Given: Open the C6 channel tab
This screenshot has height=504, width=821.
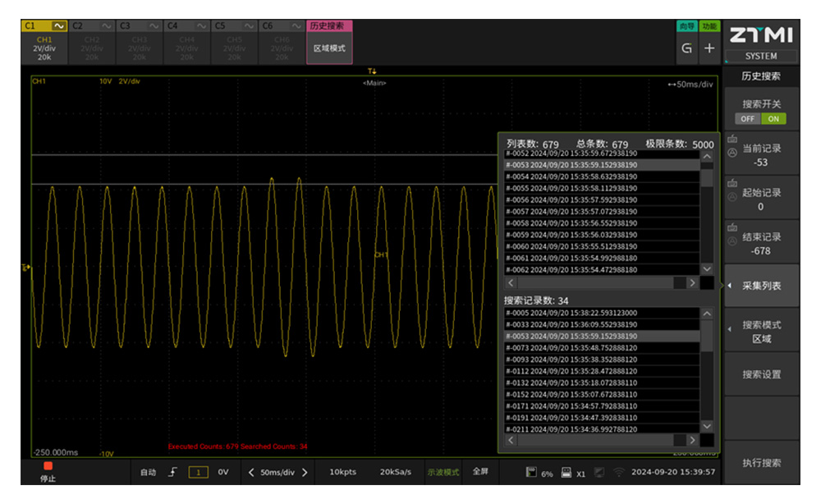Looking at the screenshot, I should tap(282, 43).
